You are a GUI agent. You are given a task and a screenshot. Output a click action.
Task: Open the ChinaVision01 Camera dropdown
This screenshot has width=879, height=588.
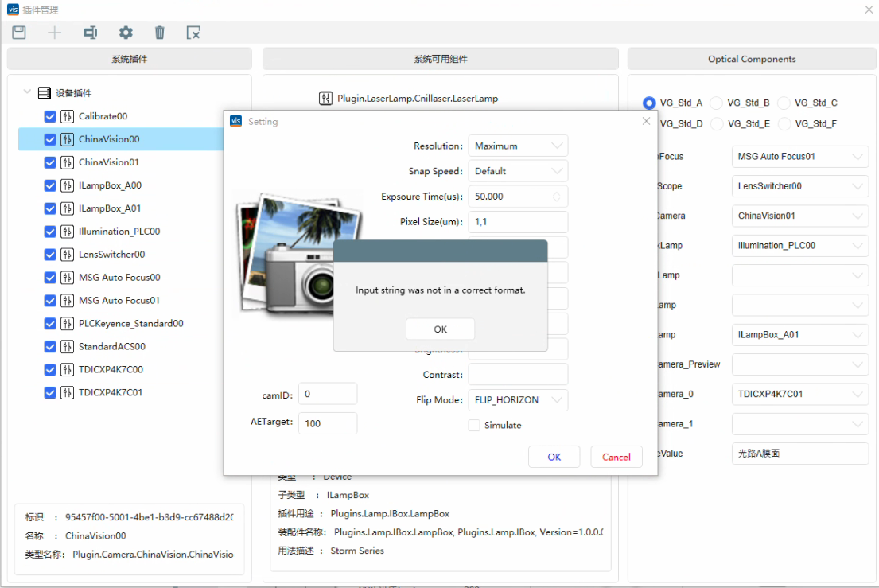[x=800, y=216]
